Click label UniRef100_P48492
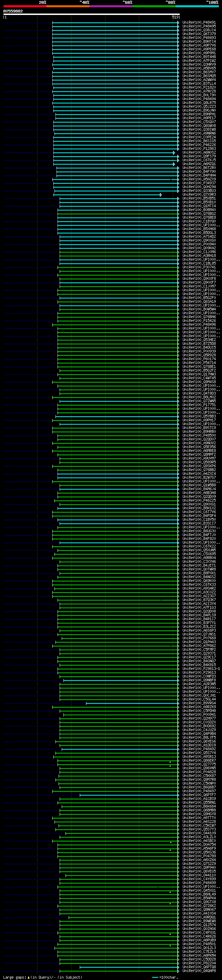The height and width of the screenshot is (980, 222). 199,750
